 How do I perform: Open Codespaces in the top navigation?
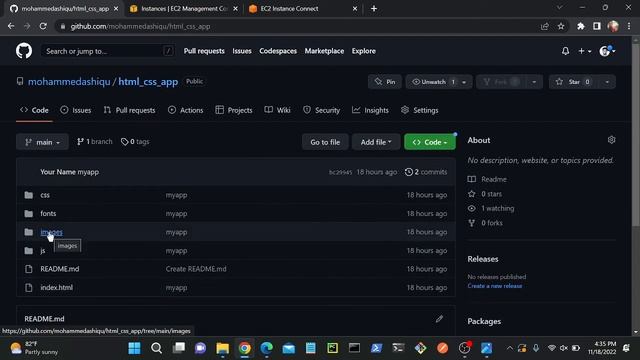tap(278, 51)
